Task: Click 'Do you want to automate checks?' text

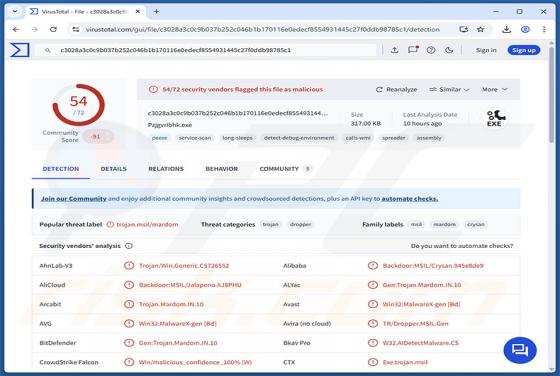Action: pyautogui.click(x=462, y=246)
